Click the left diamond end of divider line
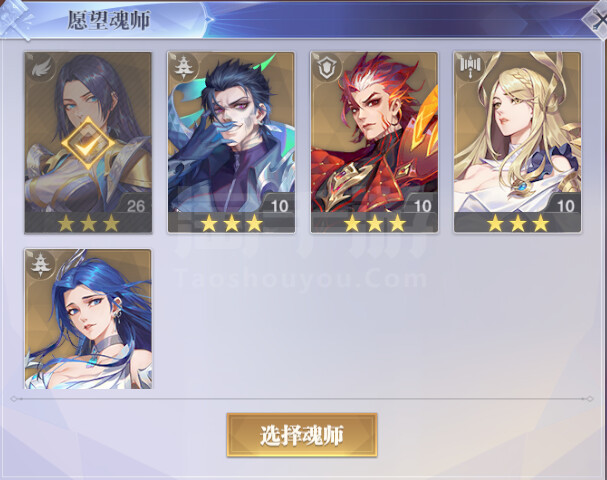Image resolution: width=607 pixels, height=480 pixels. (14, 399)
